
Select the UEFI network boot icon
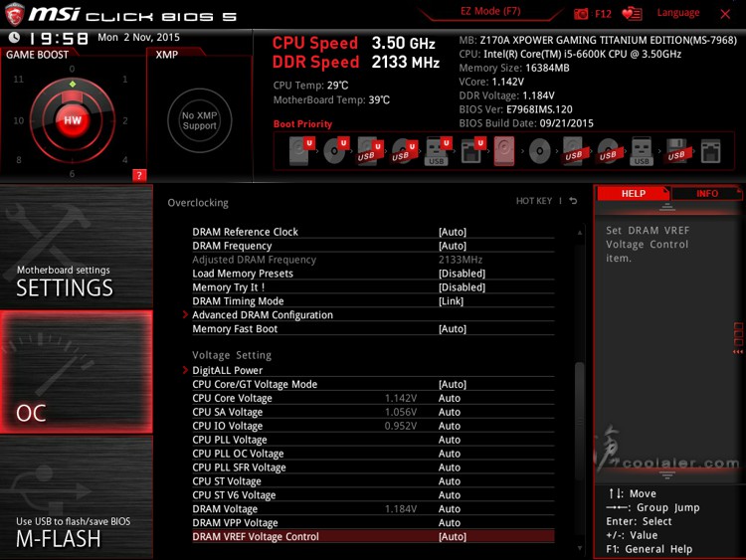[471, 151]
